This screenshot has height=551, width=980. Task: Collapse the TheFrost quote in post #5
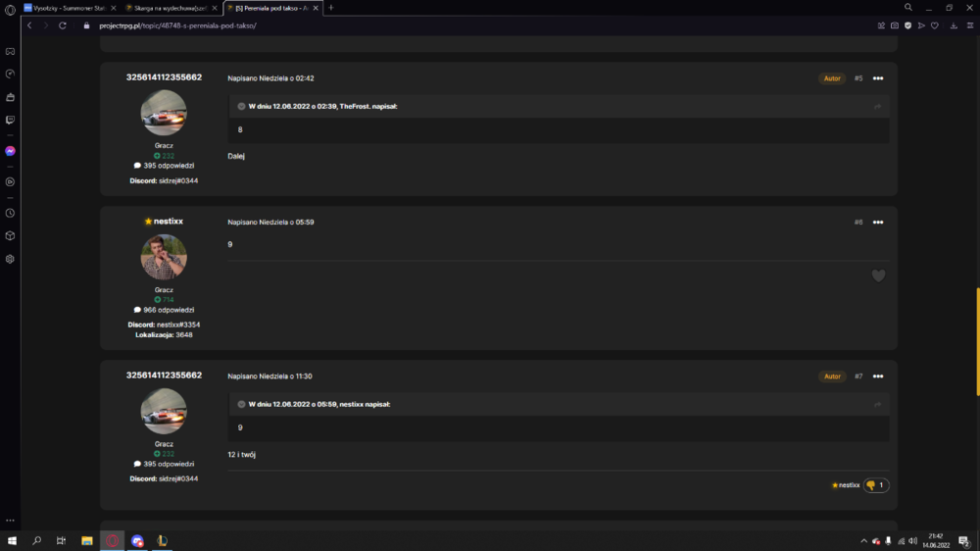[241, 106]
